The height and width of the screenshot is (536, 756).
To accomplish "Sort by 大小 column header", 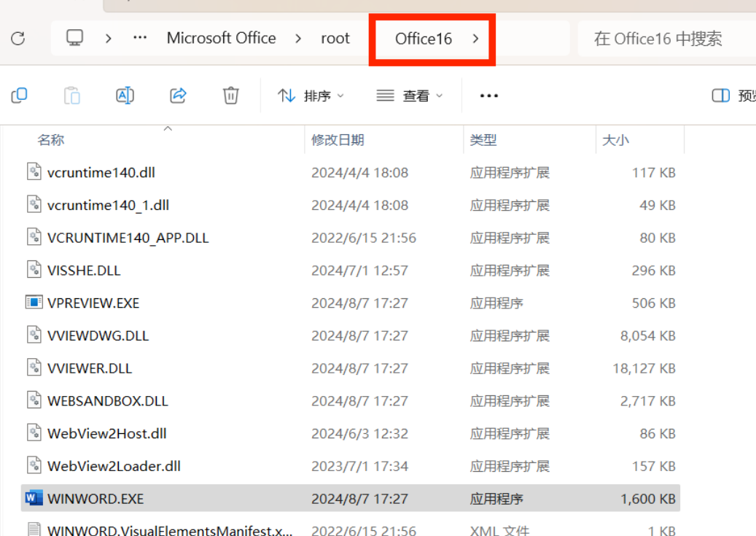I will [616, 140].
